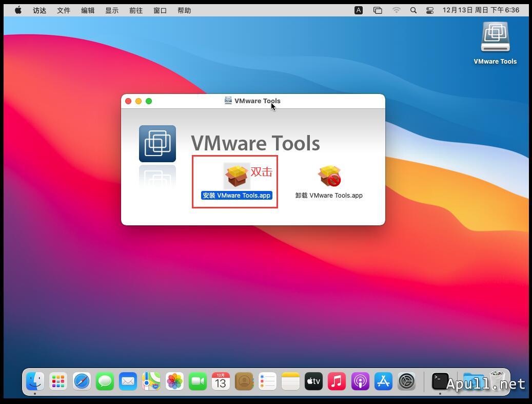Click the date and time in menu bar
This screenshot has height=404, width=532.
[481, 10]
